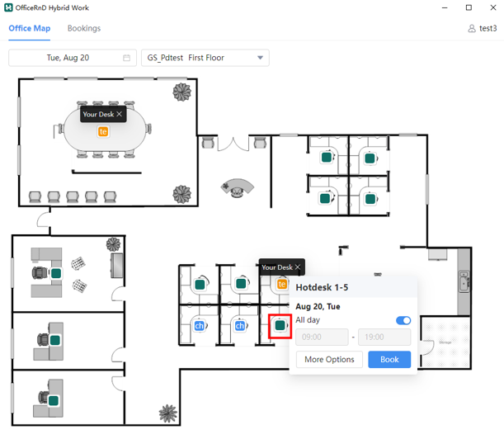Toggle the All day switch

(403, 320)
